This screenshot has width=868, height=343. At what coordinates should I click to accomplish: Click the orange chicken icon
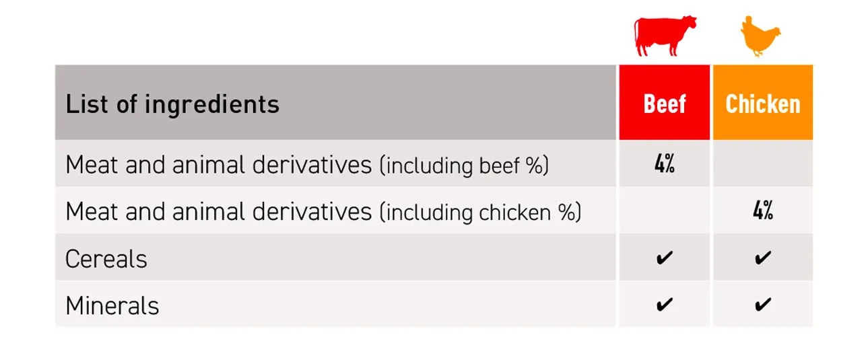click(x=761, y=36)
